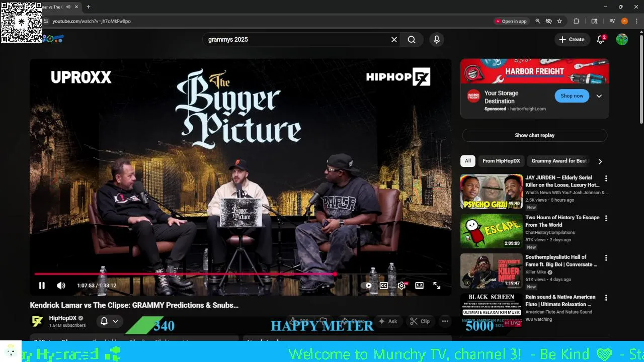Screen dimensions: 644x362
Task: Open Rain sound Native American Flute thumbnail
Action: pyautogui.click(x=492, y=310)
